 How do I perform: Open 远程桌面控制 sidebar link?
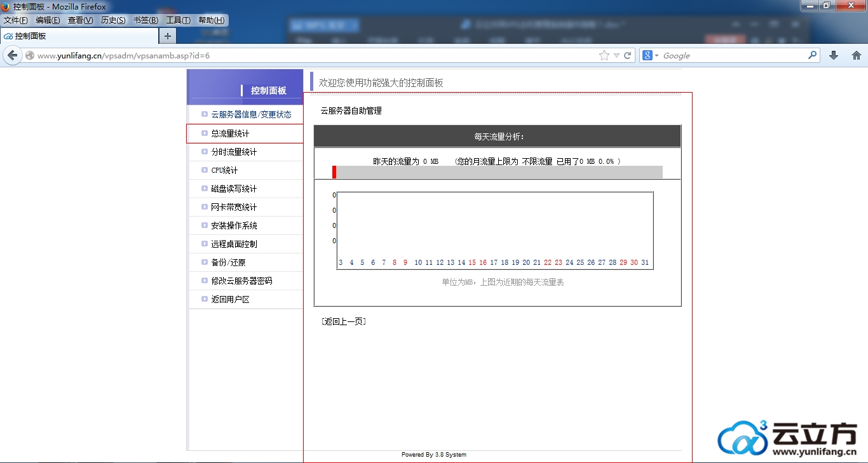click(x=234, y=244)
